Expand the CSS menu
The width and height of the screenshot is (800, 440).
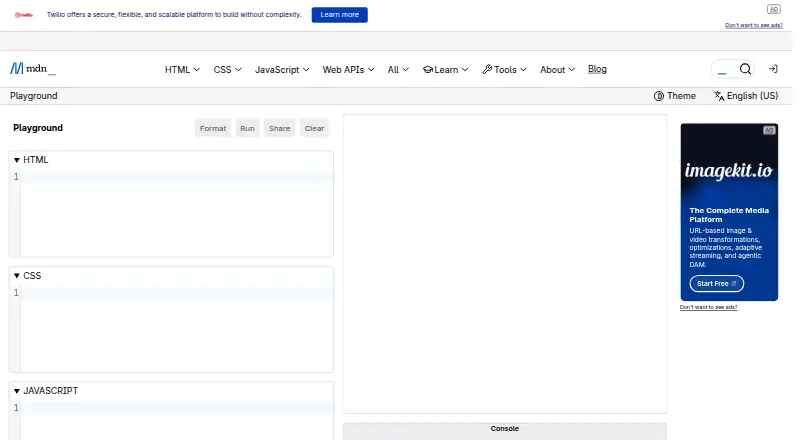click(227, 69)
